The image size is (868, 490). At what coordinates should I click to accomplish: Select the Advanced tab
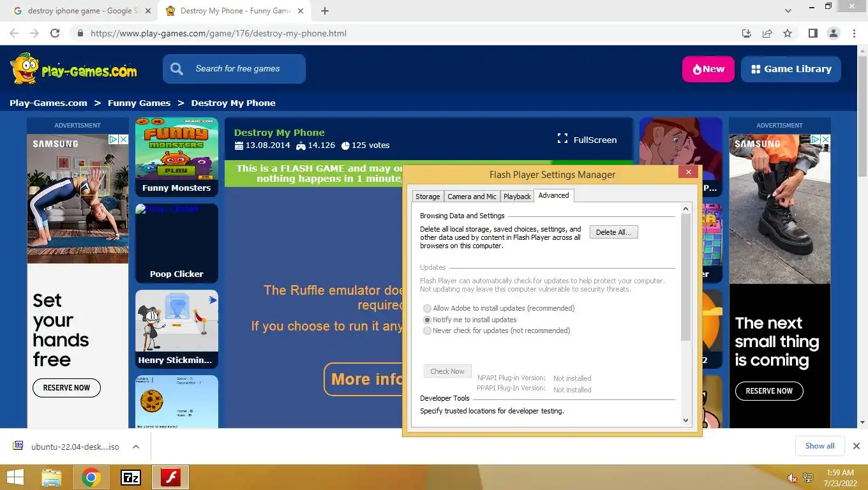pos(553,195)
